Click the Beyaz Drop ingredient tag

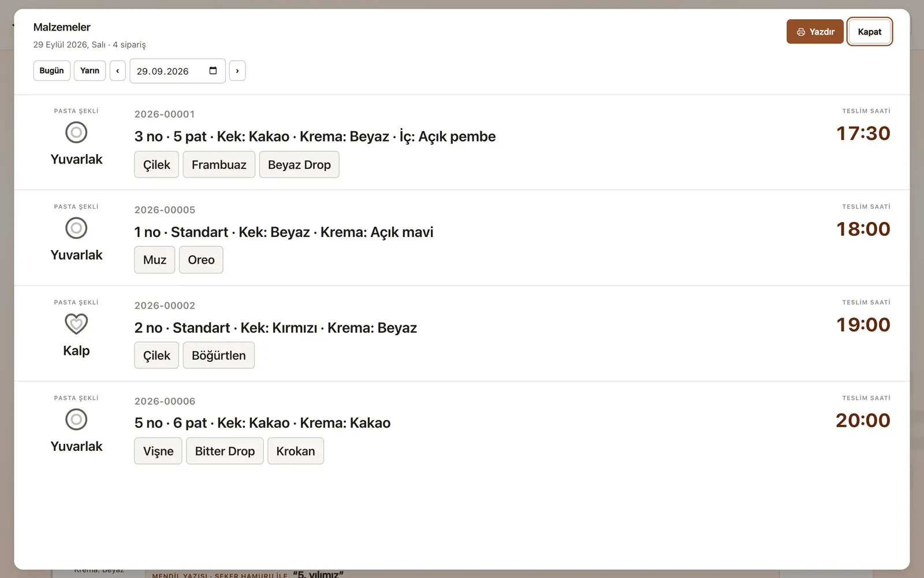click(299, 165)
